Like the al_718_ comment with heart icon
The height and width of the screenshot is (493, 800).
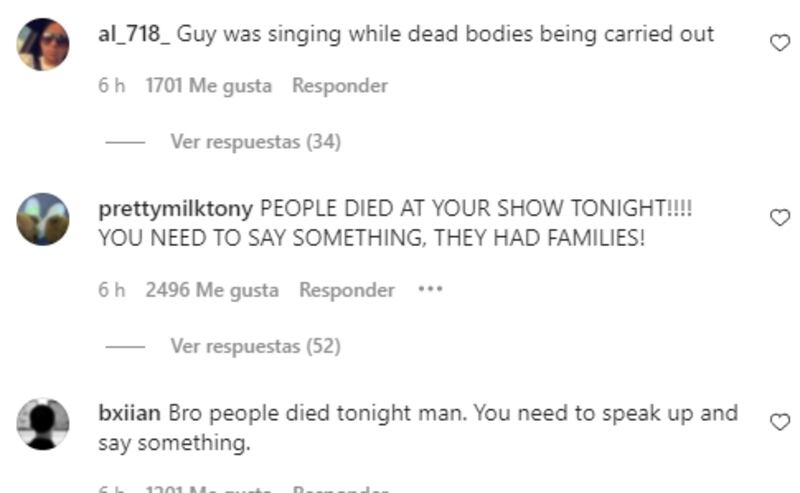coord(780,43)
